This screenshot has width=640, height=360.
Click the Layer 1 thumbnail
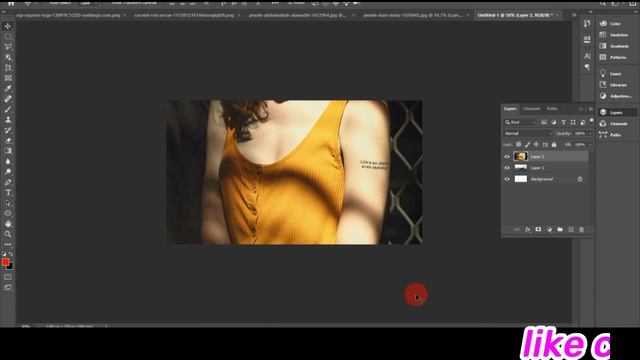pos(520,168)
